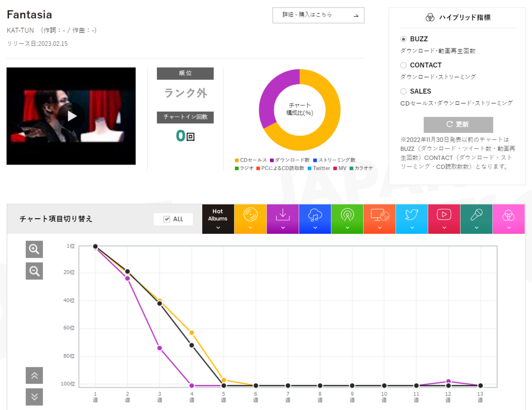Viewport: 532px width, 410px height.
Task: Play the Fantasia video thumbnail
Action: 71,116
